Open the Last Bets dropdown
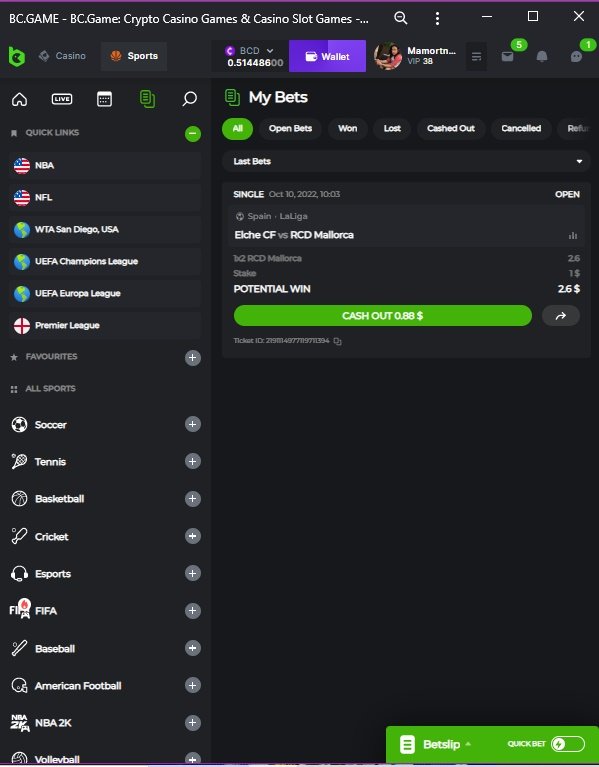Screen dimensions: 599x767 point(406,161)
